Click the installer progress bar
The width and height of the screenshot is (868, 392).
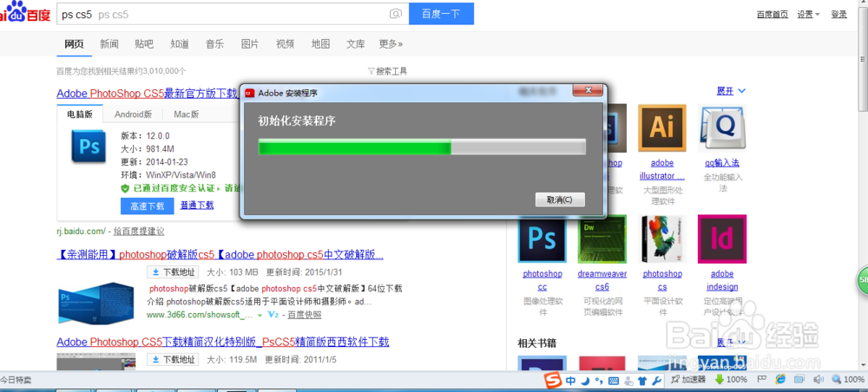tap(422, 147)
